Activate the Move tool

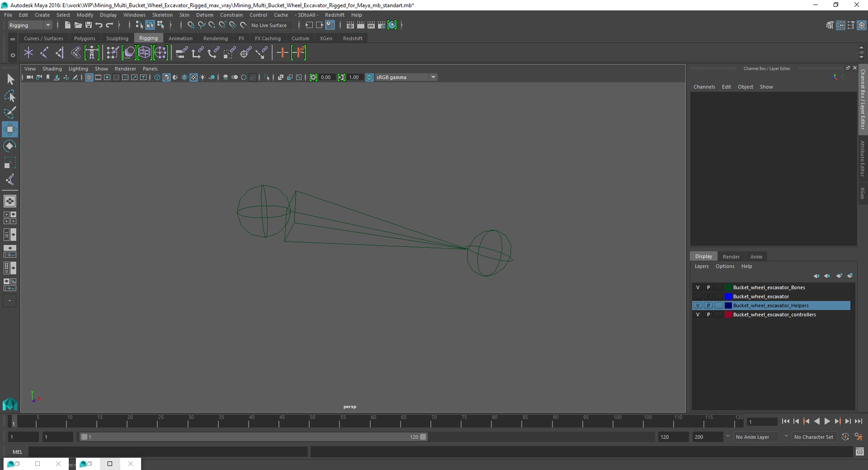tap(10, 129)
